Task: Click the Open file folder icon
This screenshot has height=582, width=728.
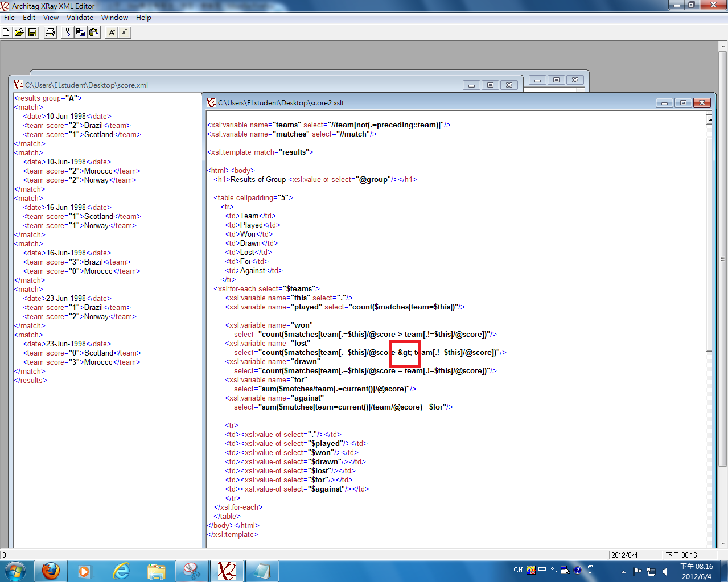Action: 19,32
